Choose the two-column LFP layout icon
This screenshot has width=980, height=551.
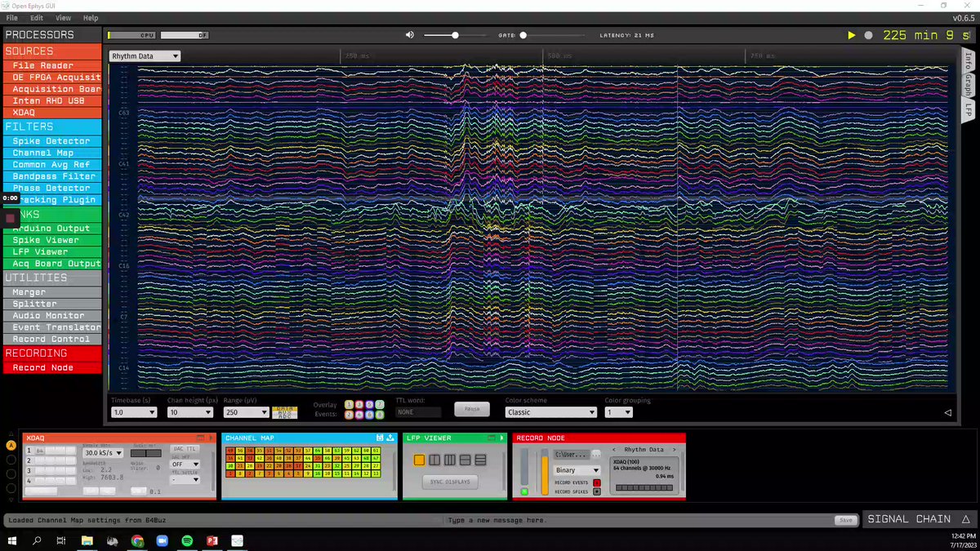(434, 460)
